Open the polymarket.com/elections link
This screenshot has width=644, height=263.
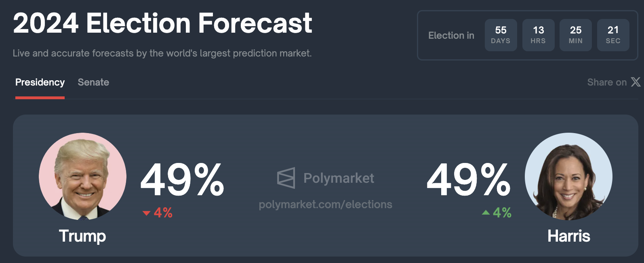[x=325, y=205]
